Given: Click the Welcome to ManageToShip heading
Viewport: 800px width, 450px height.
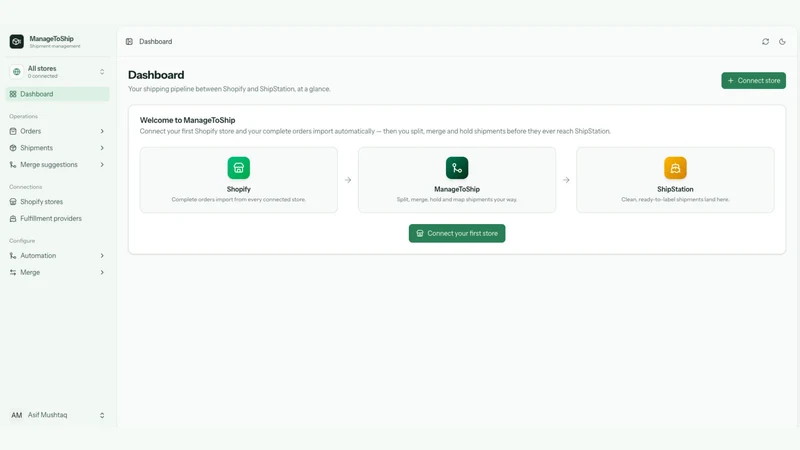Looking at the screenshot, I should [x=187, y=120].
